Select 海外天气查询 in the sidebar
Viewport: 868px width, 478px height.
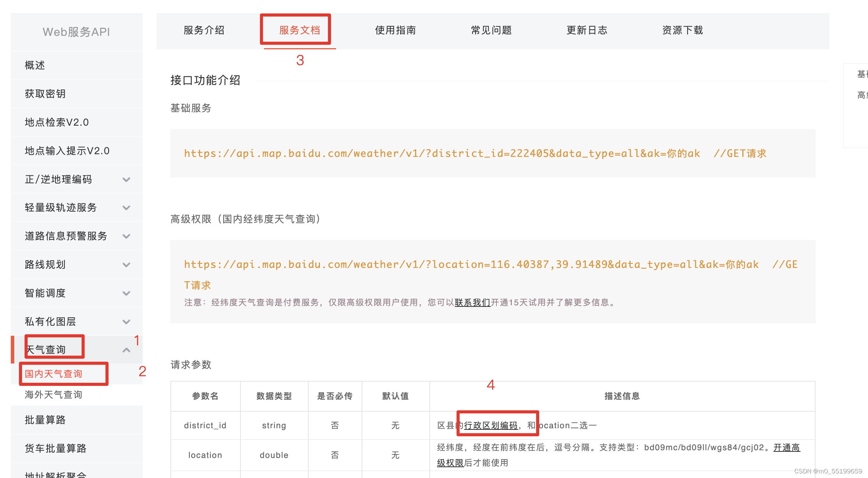(54, 394)
